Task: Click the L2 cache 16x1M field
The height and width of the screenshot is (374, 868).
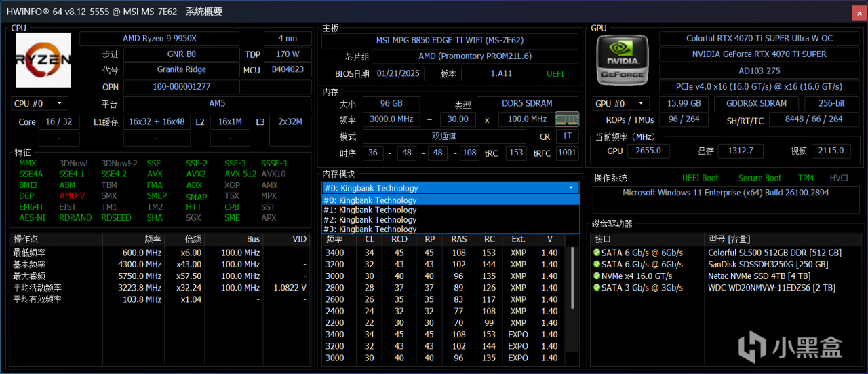Action: [230, 121]
